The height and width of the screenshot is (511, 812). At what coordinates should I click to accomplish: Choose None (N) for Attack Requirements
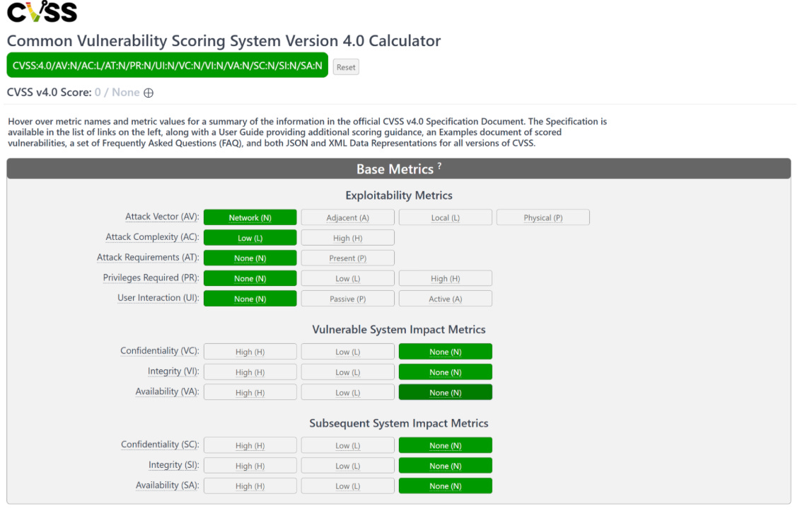point(250,258)
